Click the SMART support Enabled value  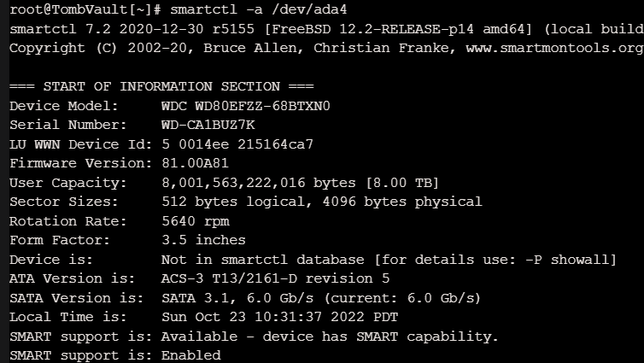[191, 355]
